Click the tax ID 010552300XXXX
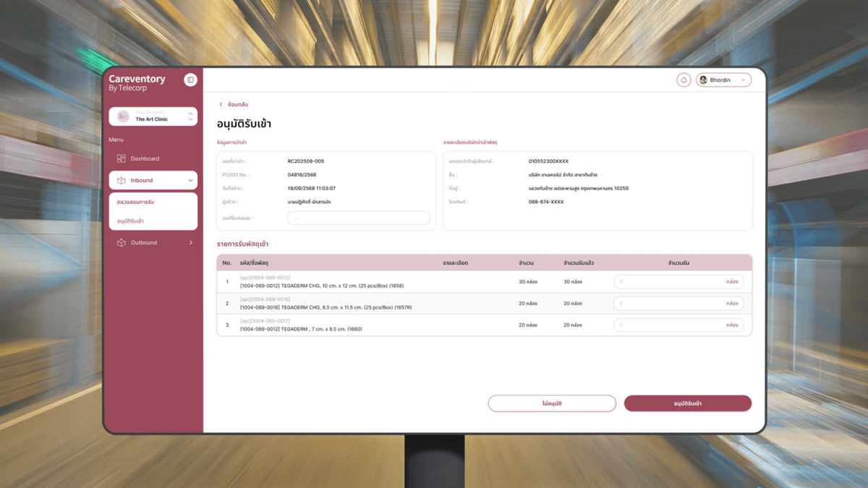 tap(548, 161)
